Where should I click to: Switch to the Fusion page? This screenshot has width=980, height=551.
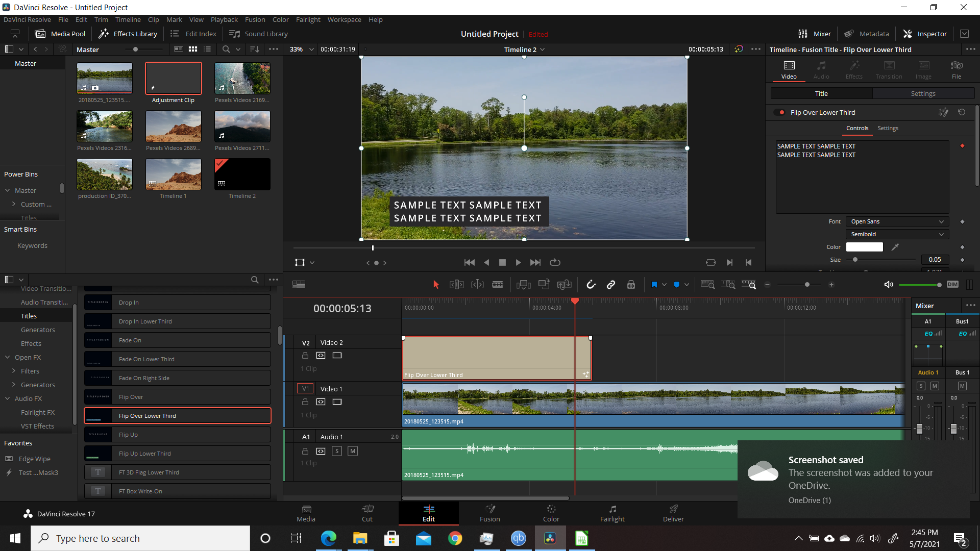[490, 513]
